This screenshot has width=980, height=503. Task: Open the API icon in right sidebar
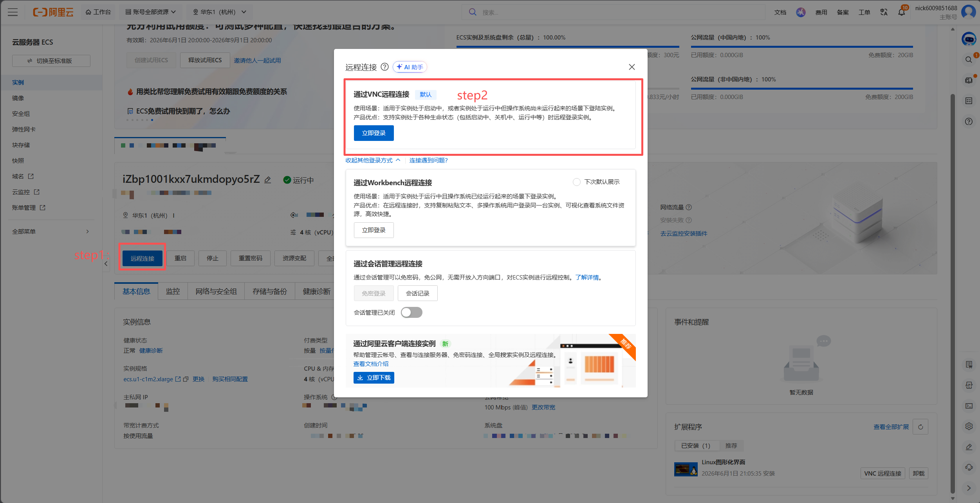click(x=969, y=385)
